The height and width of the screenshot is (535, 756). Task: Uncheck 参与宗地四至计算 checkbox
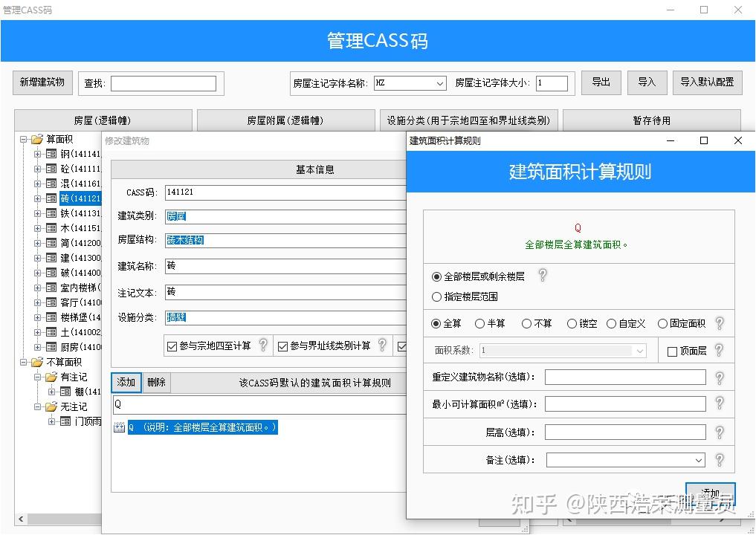(x=172, y=346)
